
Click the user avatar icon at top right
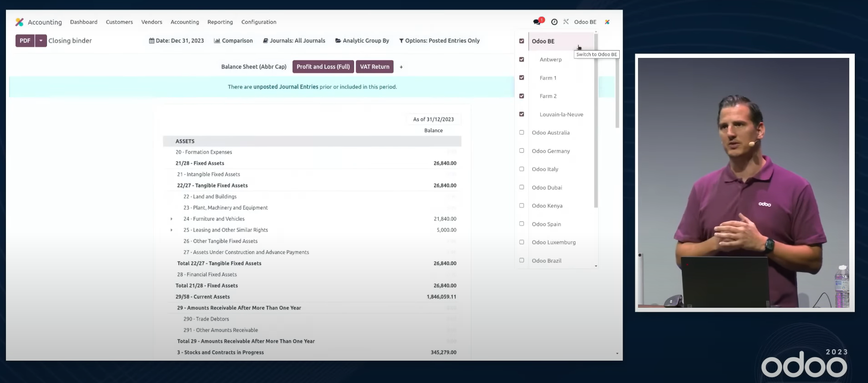point(607,22)
